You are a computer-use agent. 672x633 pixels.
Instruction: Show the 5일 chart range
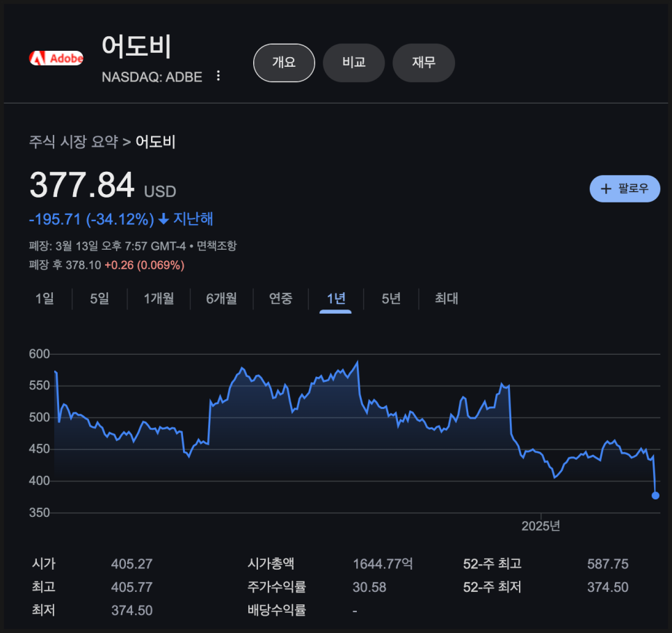point(99,298)
